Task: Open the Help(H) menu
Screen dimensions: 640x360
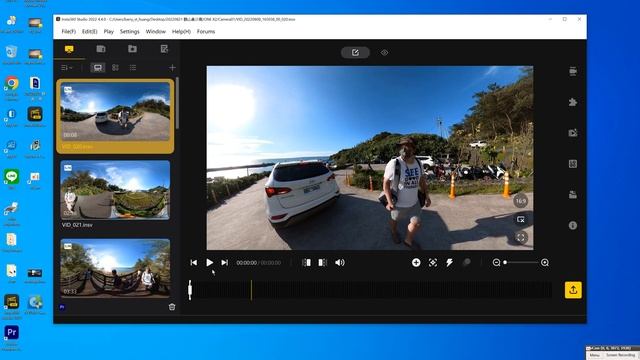Action: pyautogui.click(x=181, y=31)
